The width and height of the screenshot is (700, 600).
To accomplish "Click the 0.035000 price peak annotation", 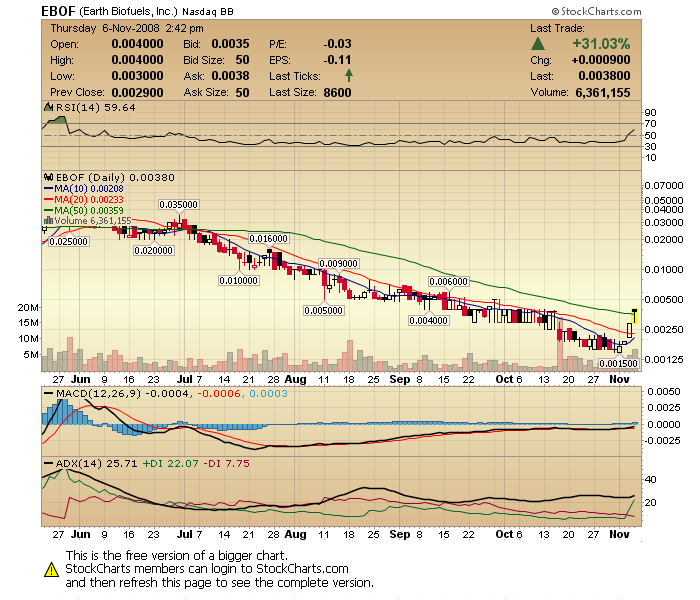I will (x=179, y=204).
